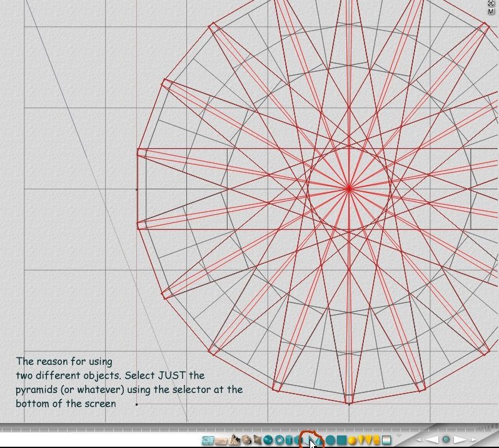Step forward with the right arrow control
Screen dimensions: 499x448
pyautogui.click(x=460, y=440)
